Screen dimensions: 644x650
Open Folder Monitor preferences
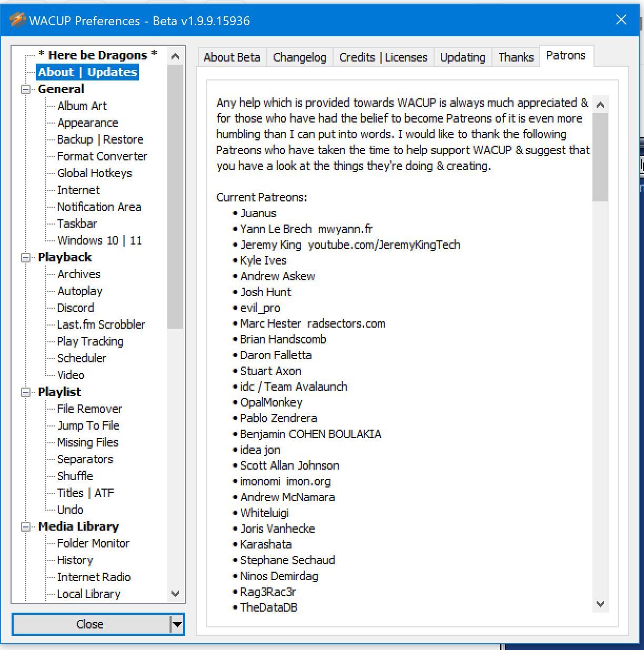[93, 543]
